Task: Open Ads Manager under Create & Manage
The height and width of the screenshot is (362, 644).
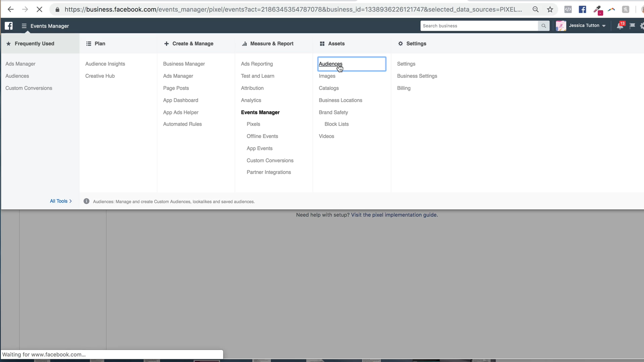Action: (x=178, y=76)
